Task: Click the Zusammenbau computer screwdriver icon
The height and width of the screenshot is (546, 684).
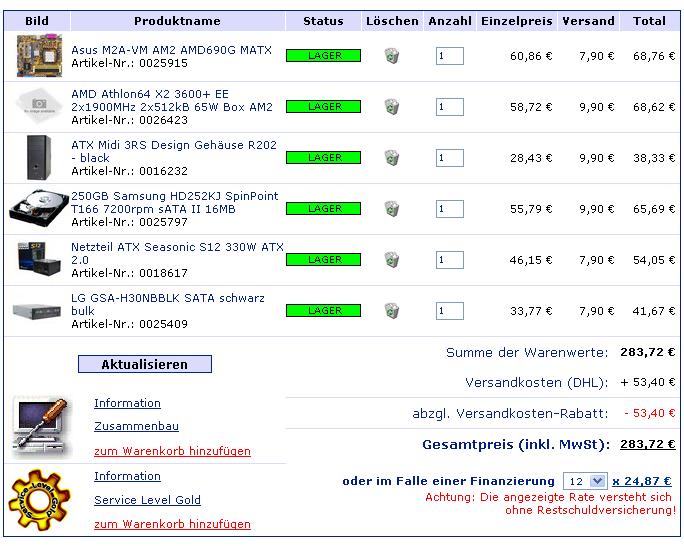Action: click(x=40, y=427)
